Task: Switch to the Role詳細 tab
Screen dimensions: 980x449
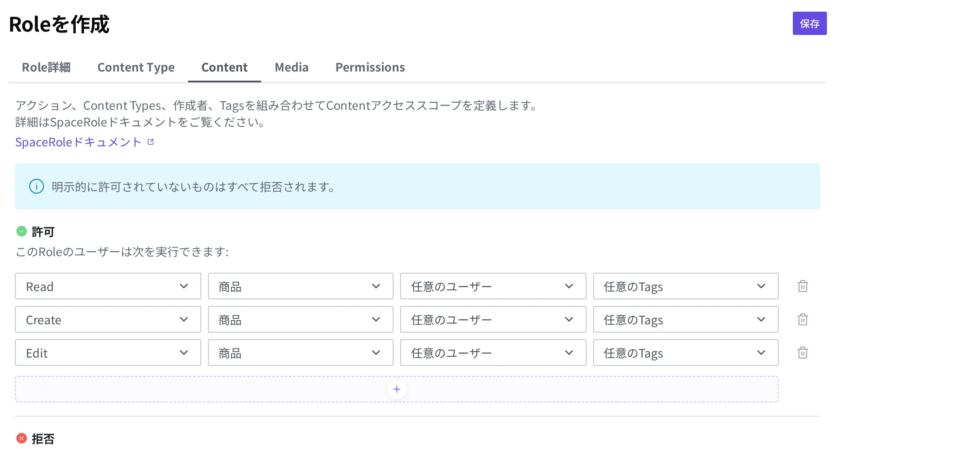Action: (x=46, y=67)
